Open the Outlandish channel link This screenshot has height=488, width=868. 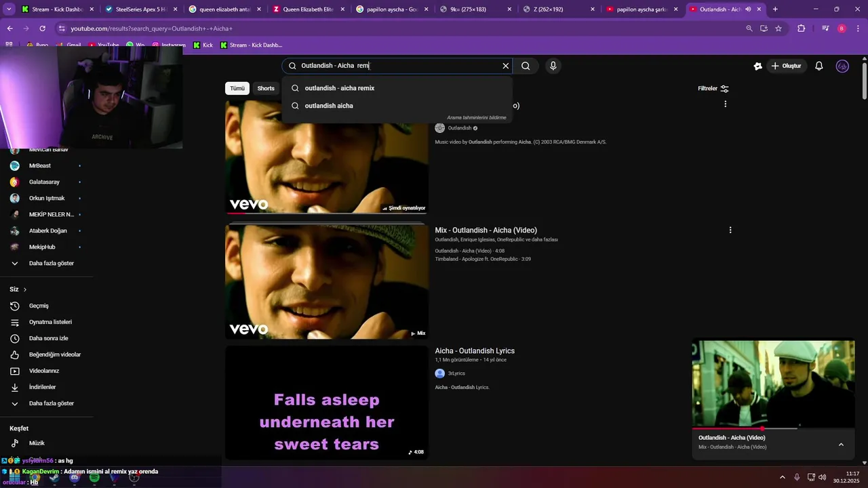click(x=460, y=128)
